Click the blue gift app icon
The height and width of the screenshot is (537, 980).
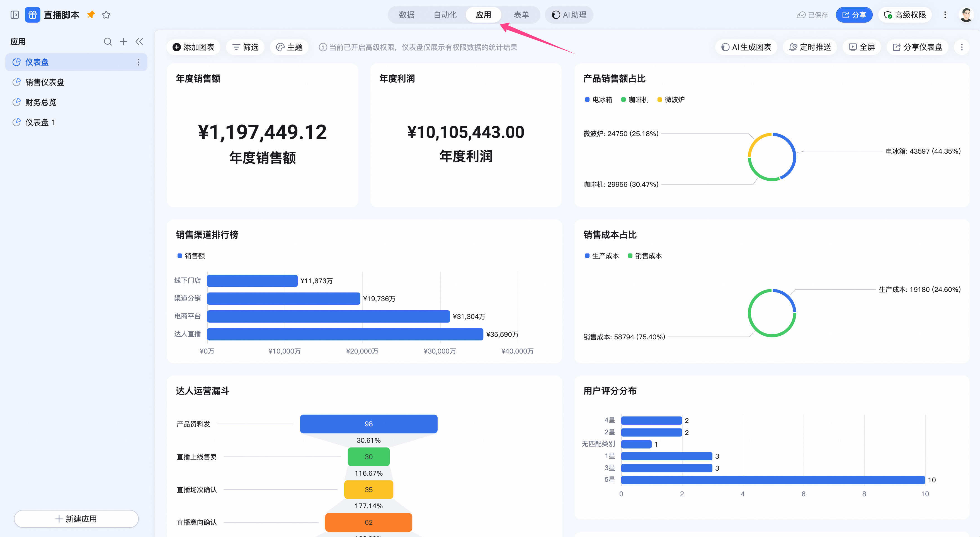click(32, 15)
